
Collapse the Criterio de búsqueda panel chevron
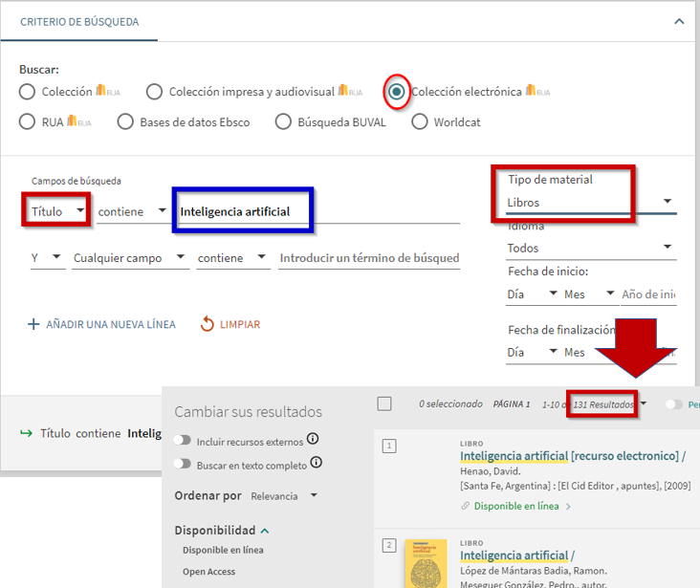click(x=679, y=21)
